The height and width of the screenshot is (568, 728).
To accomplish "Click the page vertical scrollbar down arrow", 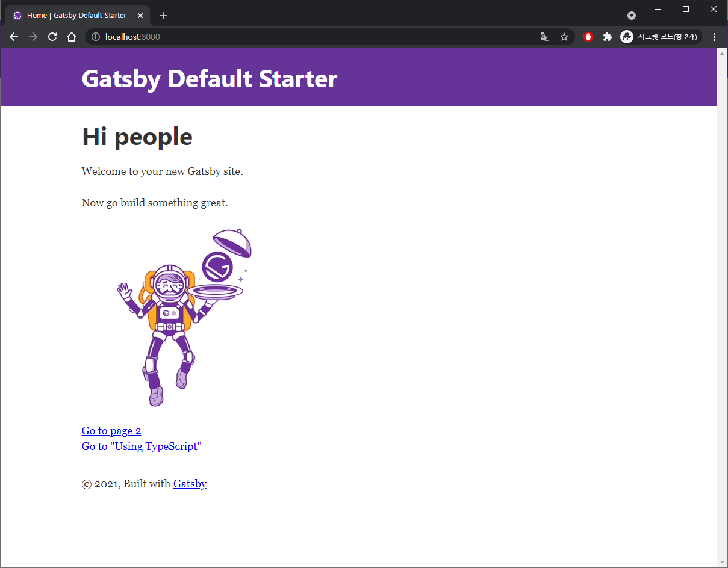I will point(723,562).
